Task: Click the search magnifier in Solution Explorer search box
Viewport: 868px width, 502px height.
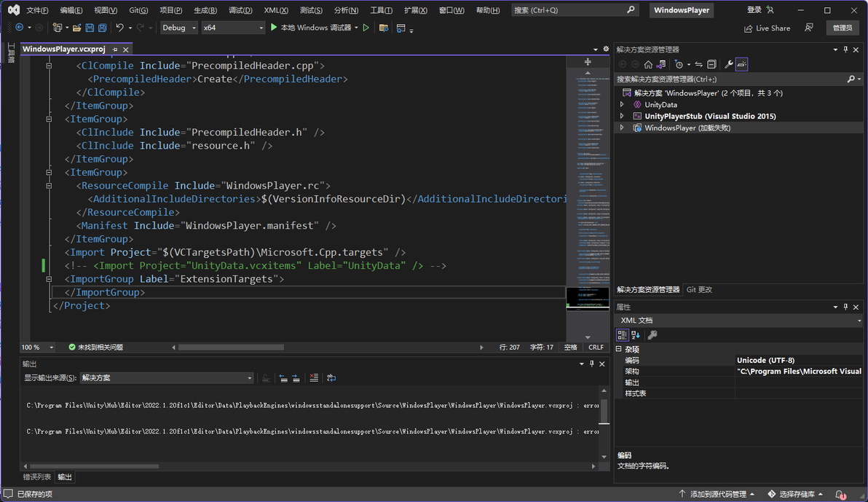Action: (851, 79)
